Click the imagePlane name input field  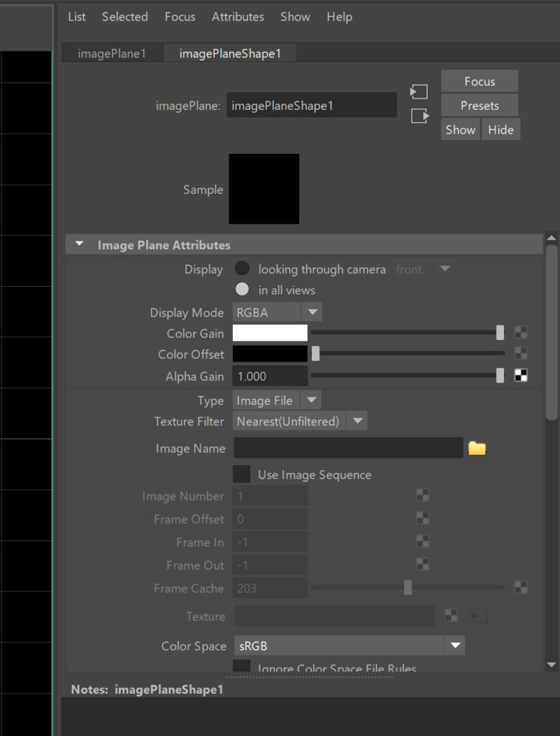pyautogui.click(x=312, y=105)
